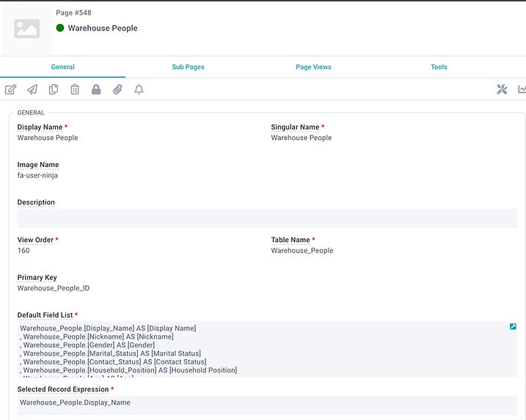Click the Selected Record Expression label
Image resolution: width=526 pixels, height=420 pixels.
[x=63, y=389]
